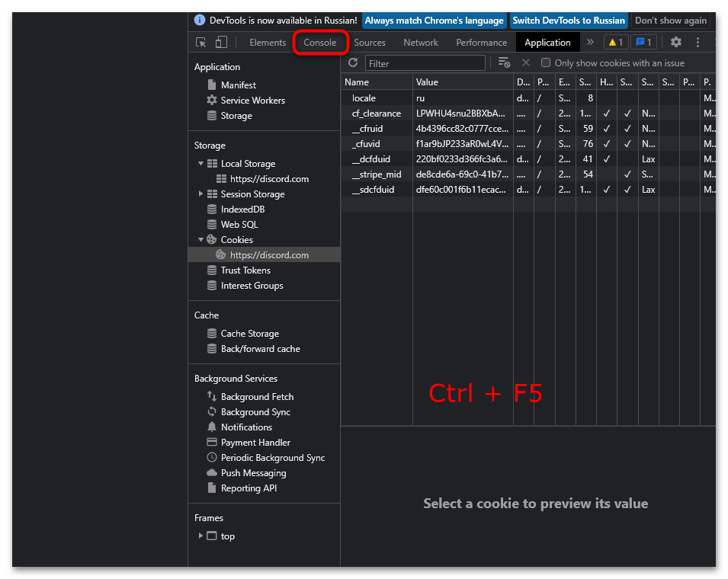Open Background Fetch service
The width and height of the screenshot is (728, 579).
click(x=250, y=397)
